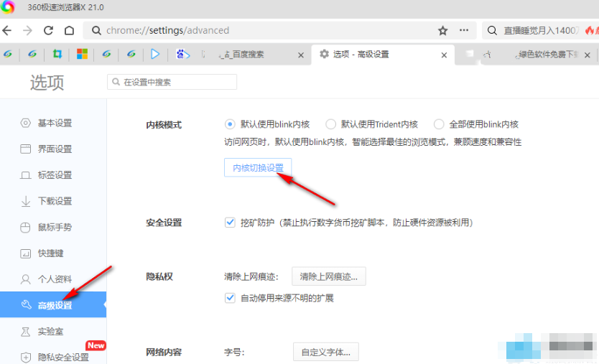Click the 下载设置 download arrow icon

tap(25, 201)
